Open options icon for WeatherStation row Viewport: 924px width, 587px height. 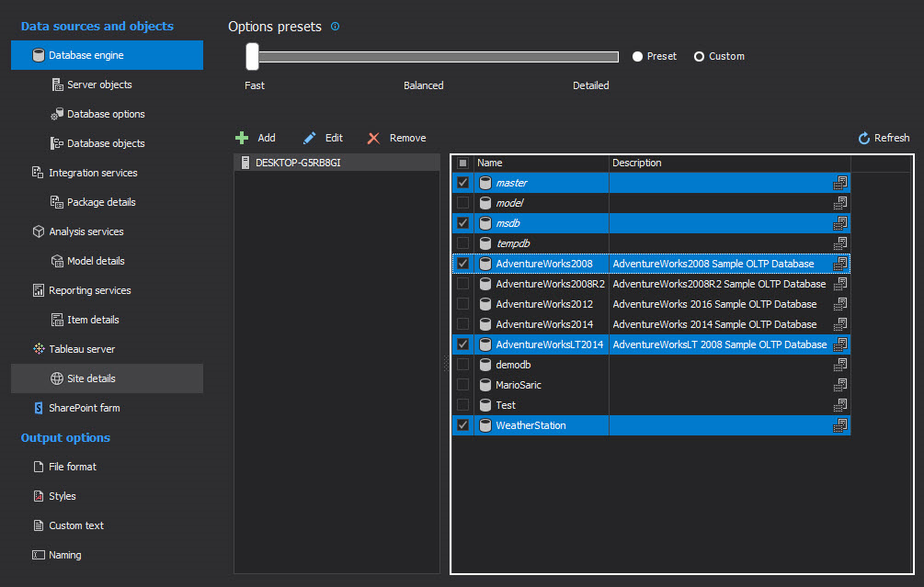[839, 425]
